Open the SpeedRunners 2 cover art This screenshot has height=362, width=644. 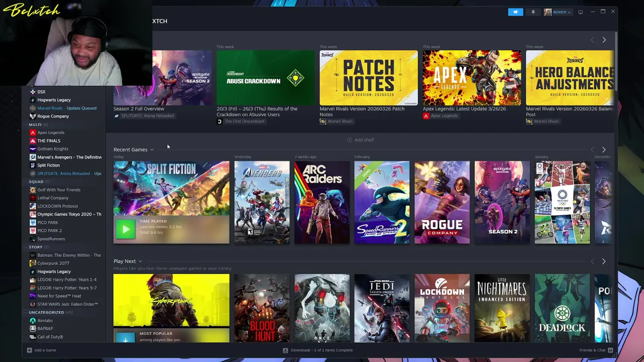[x=382, y=202]
